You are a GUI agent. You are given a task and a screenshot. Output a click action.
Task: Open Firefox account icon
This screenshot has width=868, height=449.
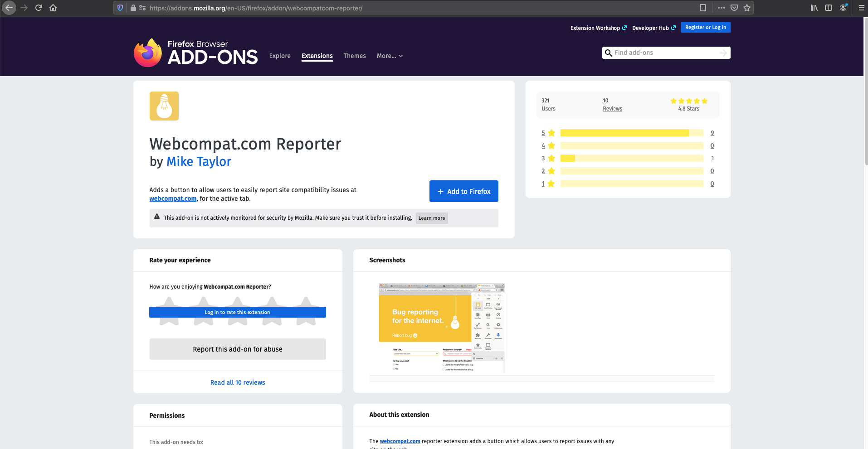click(x=844, y=8)
